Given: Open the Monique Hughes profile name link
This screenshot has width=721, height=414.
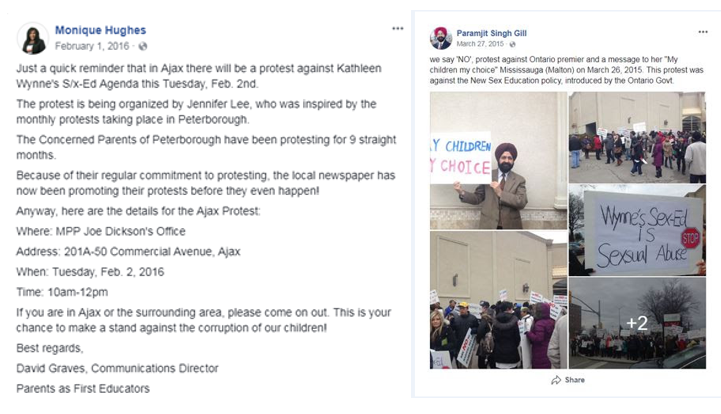Looking at the screenshot, I should (x=100, y=30).
